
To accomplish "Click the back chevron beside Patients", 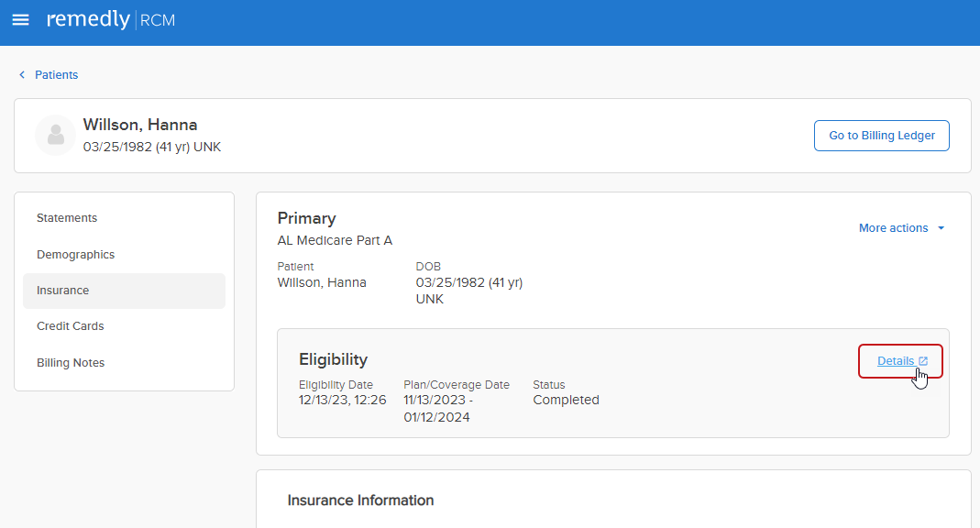I will (x=22, y=75).
